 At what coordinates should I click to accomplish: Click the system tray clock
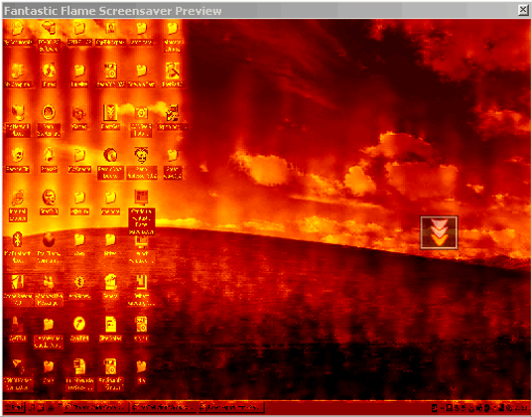coord(522,407)
